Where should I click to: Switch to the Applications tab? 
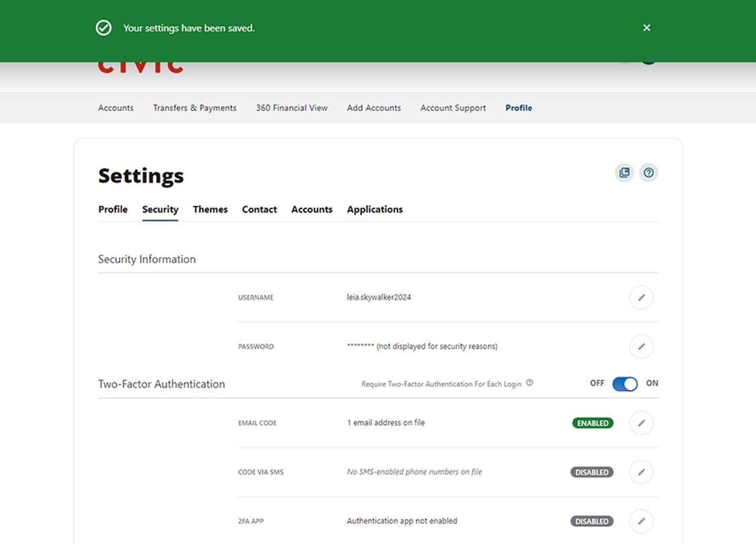point(374,209)
